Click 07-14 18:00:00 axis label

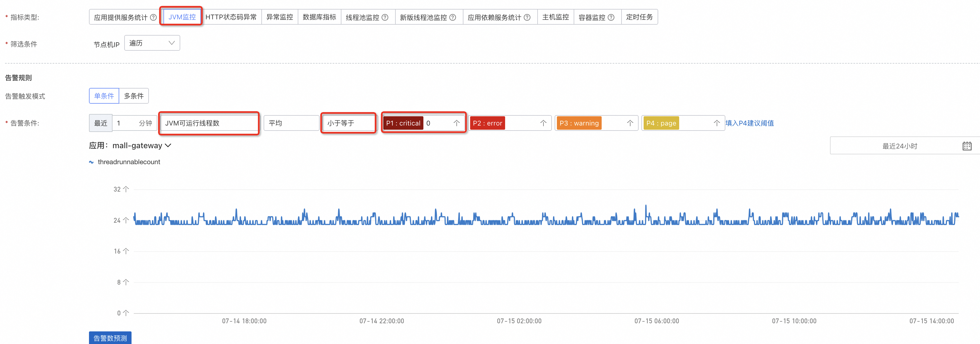[244, 321]
